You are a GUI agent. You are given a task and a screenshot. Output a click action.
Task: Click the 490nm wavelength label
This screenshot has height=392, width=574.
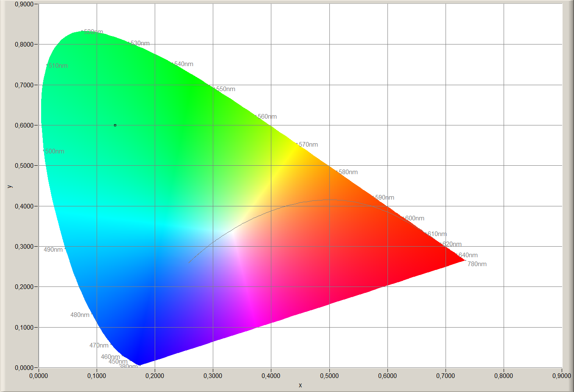[x=53, y=250]
